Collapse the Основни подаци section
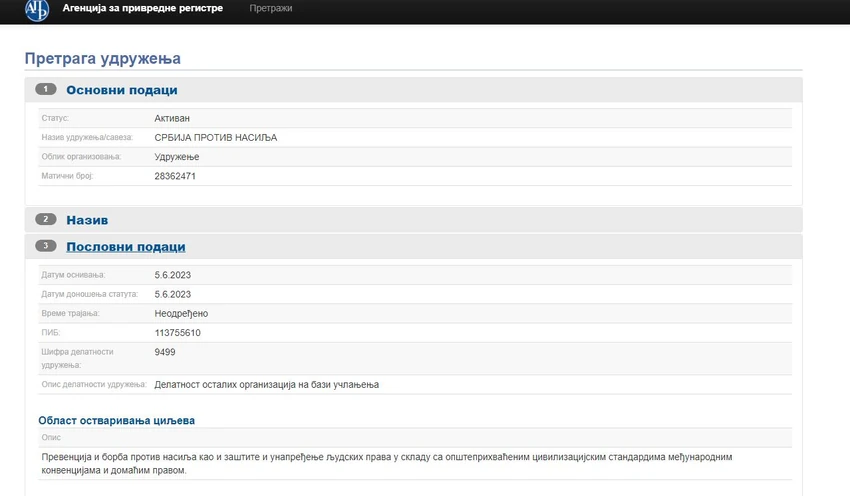Viewport: 850px width, 496px height. coord(121,90)
